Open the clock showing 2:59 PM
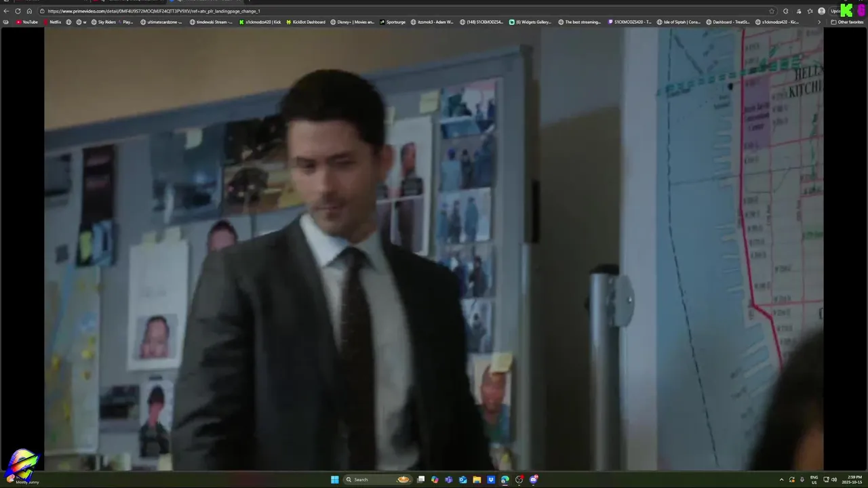 pyautogui.click(x=852, y=479)
